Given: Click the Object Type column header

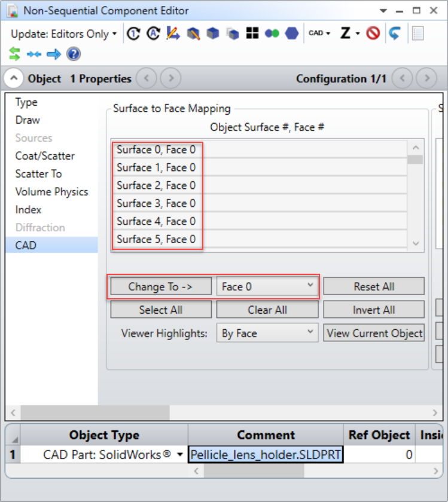Looking at the screenshot, I should tap(104, 435).
